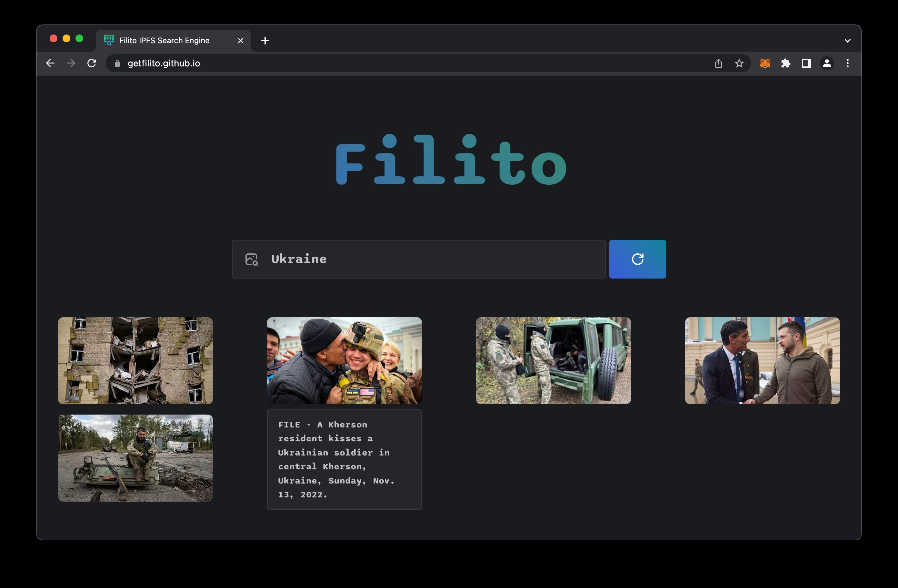Focus the Ukraine search input field

tap(419, 259)
